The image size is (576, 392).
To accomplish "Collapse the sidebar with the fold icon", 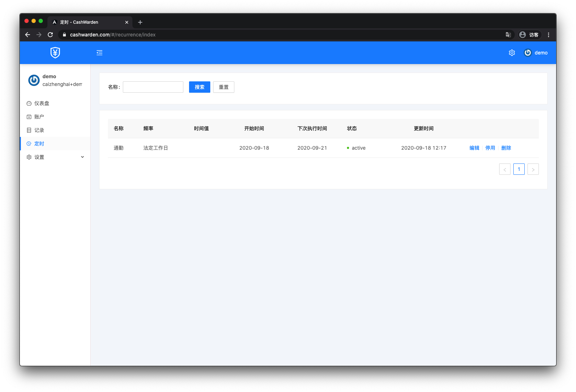I will 99,53.
